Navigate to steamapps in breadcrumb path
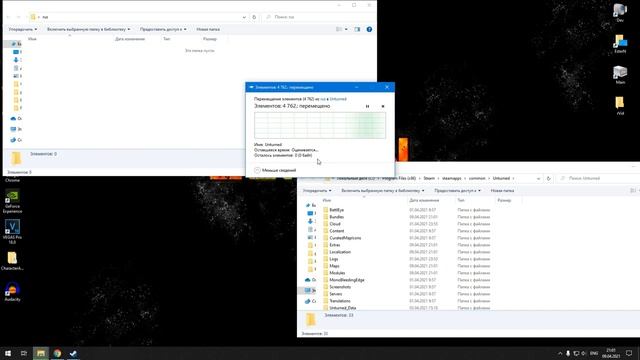 tap(451, 178)
